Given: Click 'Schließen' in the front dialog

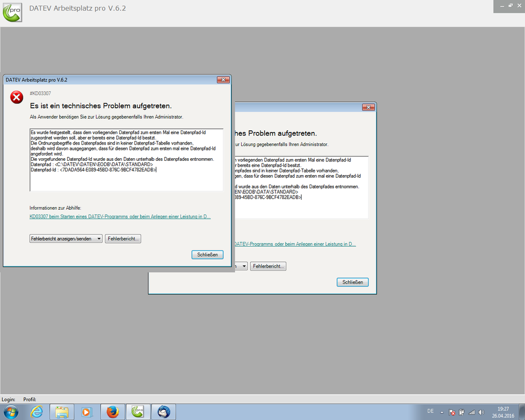Looking at the screenshot, I should pos(207,255).
